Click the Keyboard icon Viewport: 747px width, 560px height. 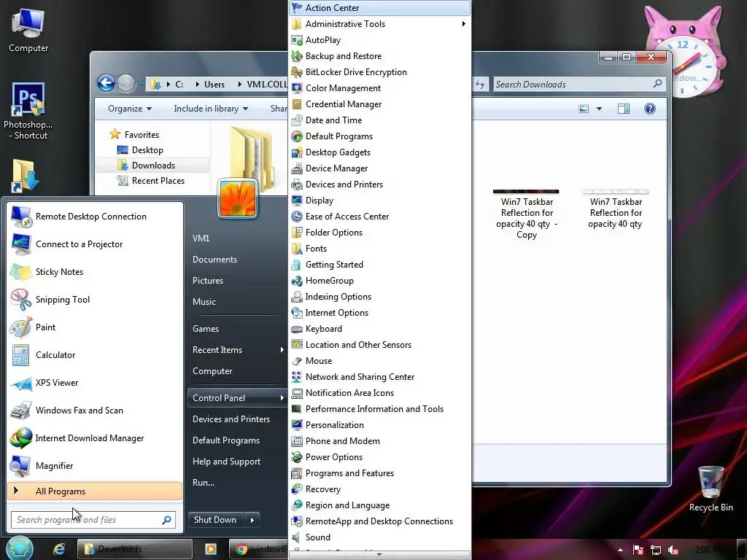[x=297, y=329]
